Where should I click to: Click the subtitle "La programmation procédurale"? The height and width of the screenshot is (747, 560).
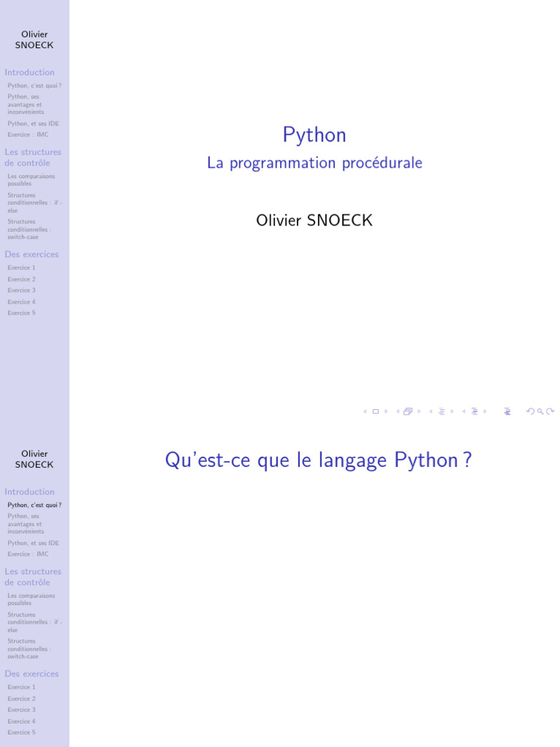(314, 163)
